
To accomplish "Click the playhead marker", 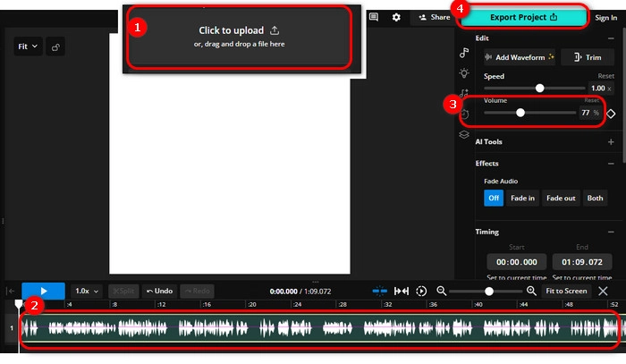I will [x=19, y=305].
